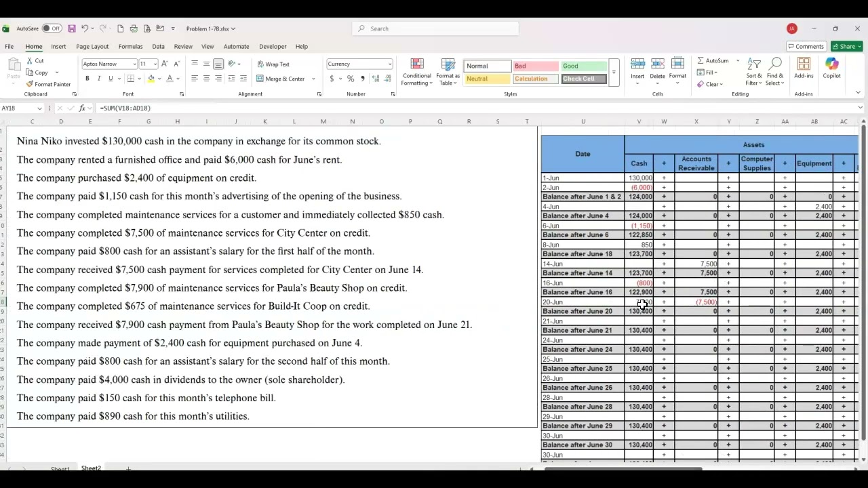Screen dimensions: 868x488
Task: Click the Delete cells icon
Action: click(657, 64)
